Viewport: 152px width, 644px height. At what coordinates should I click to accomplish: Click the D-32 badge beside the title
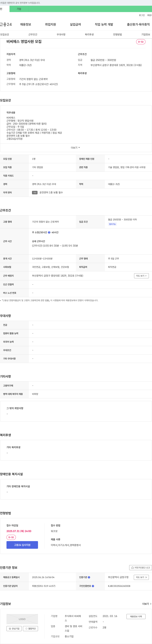tap(141, 42)
